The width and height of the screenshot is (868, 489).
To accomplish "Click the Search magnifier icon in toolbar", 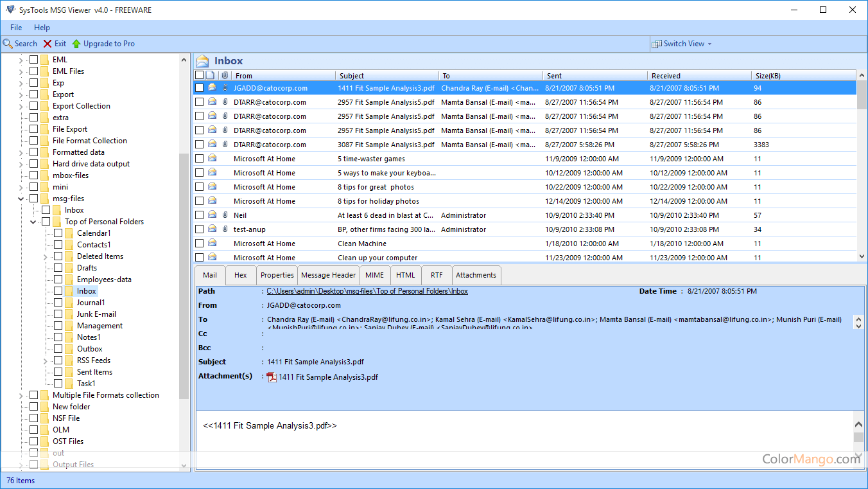I will pyautogui.click(x=8, y=44).
